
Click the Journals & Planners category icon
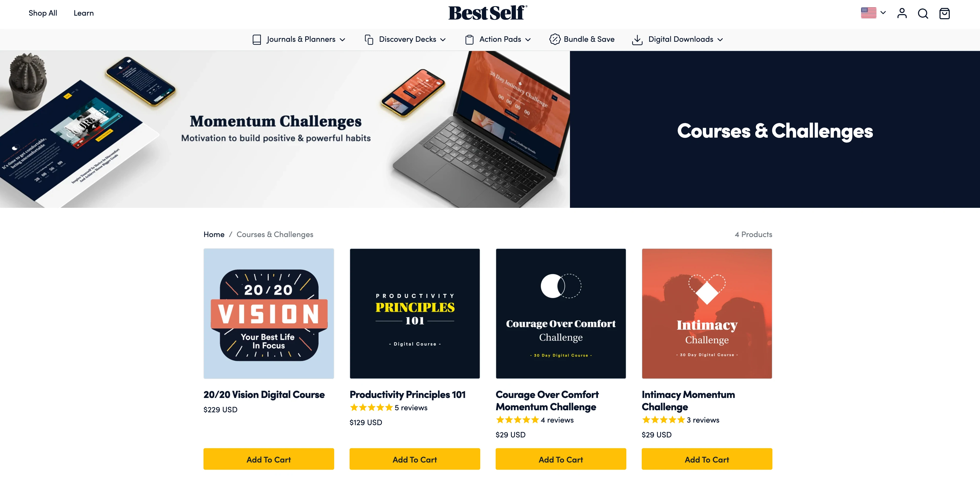[257, 39]
